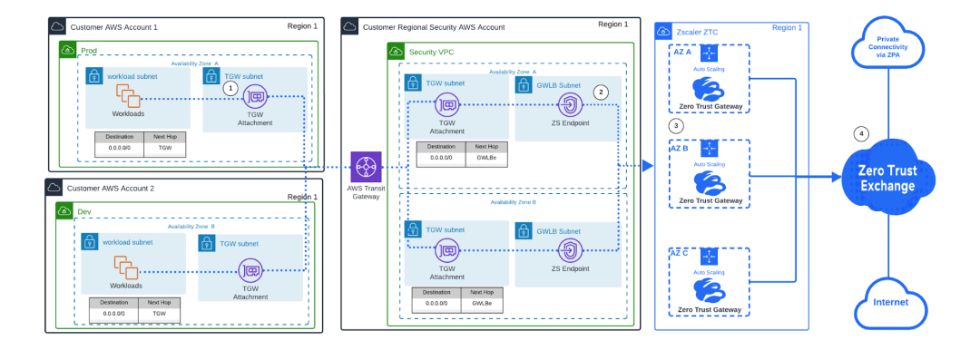The width and height of the screenshot is (980, 350).
Task: Click the AWS Transit Gateway purple icon
Action: [x=366, y=168]
